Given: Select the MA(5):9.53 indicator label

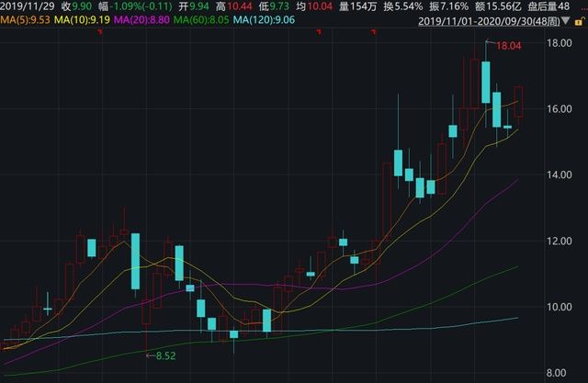Looking at the screenshot, I should 25,20.
